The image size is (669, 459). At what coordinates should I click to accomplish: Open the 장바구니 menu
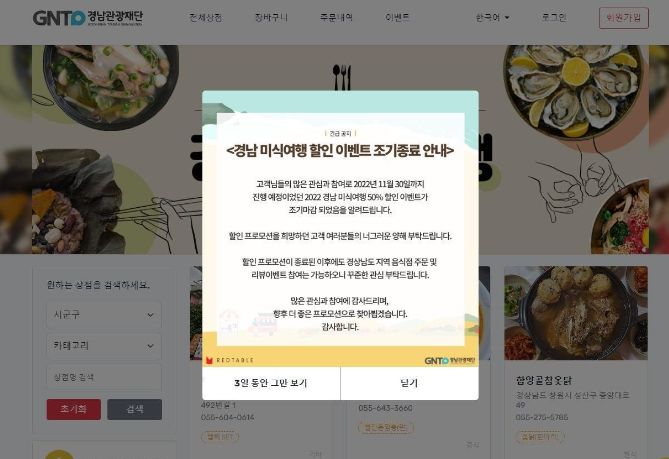(x=271, y=17)
